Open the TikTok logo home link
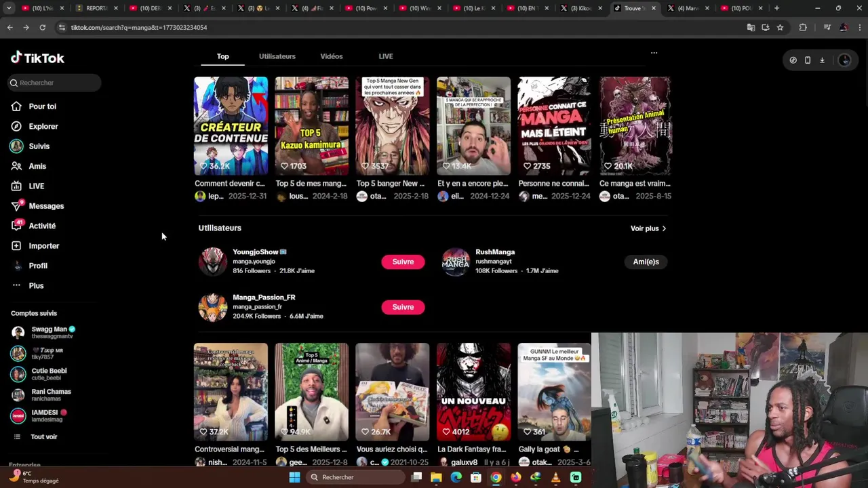 [37, 58]
